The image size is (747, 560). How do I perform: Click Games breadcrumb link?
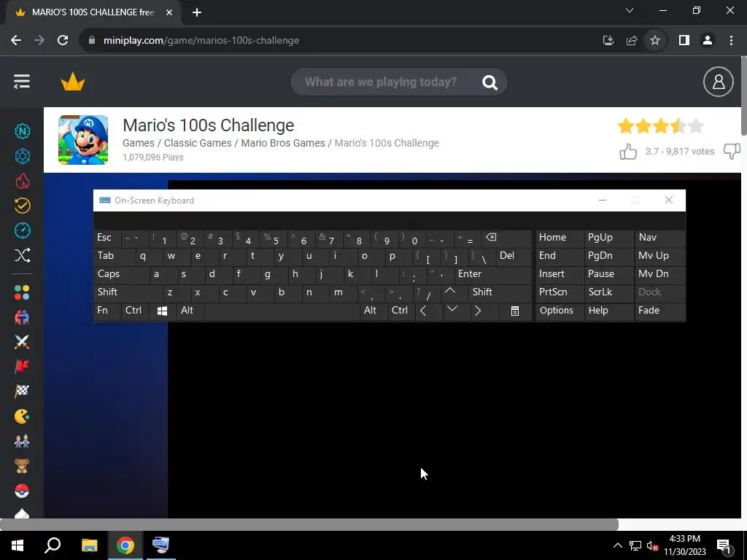tap(138, 143)
